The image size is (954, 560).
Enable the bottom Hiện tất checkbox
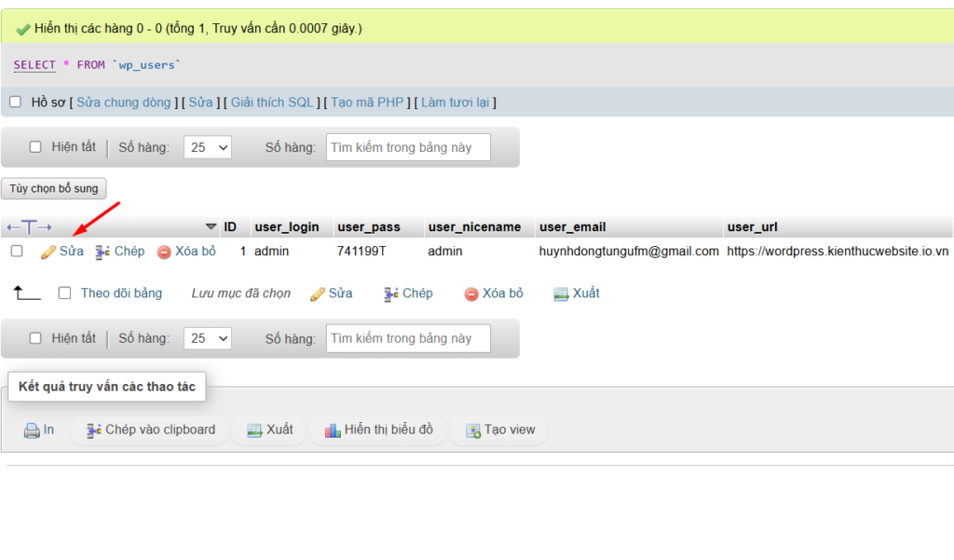[35, 338]
